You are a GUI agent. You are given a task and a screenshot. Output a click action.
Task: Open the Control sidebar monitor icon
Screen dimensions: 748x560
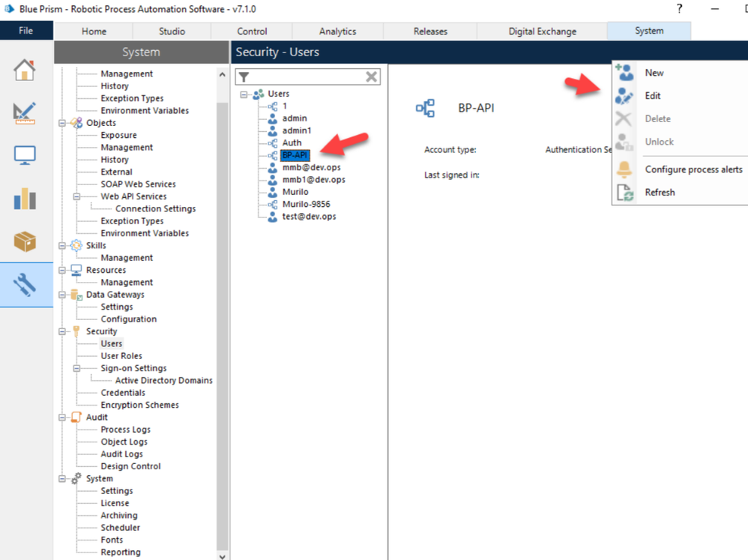click(24, 155)
